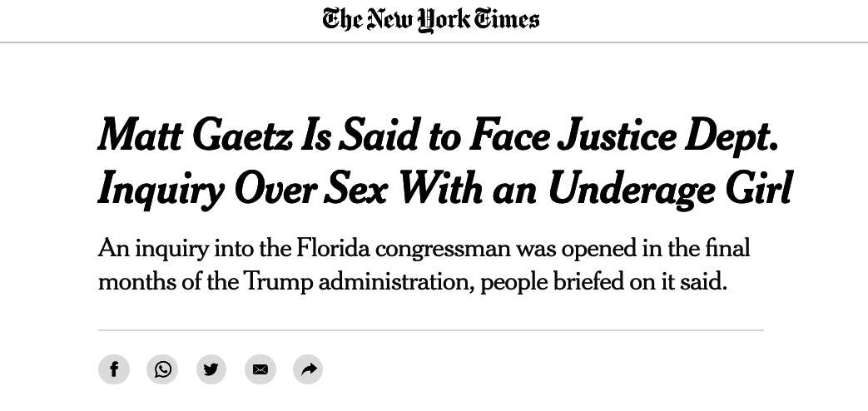Click "was opened in the final" summary text

(633, 248)
